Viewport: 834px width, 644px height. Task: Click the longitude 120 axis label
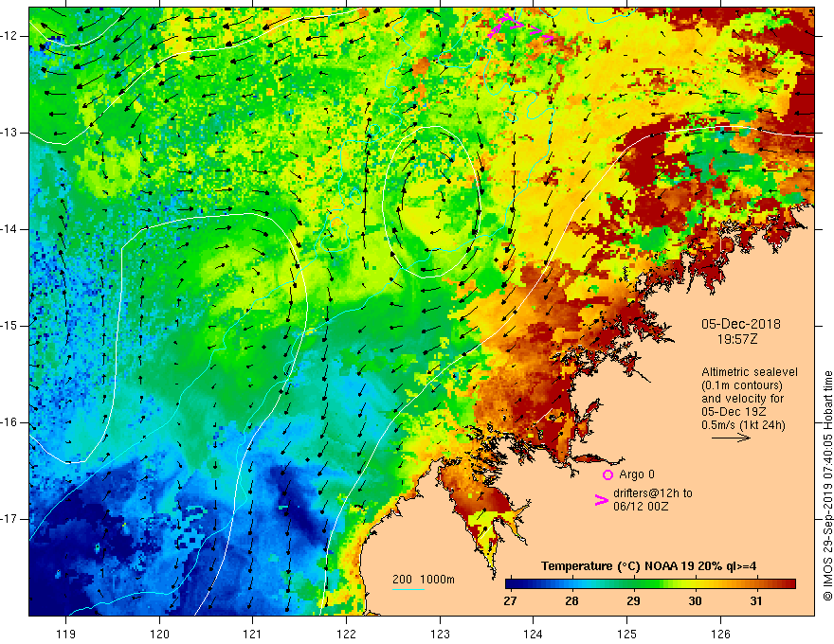(159, 634)
